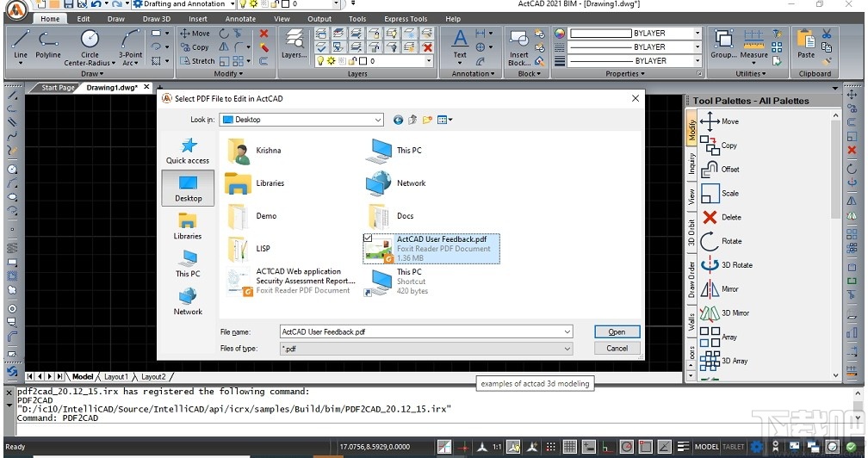Click the Group utility icon
The width and height of the screenshot is (868, 458).
tap(723, 44)
